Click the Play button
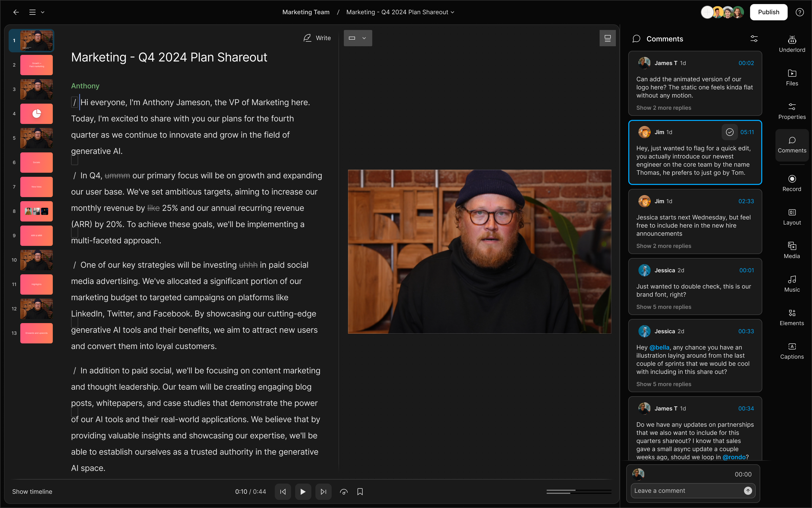 point(303,491)
